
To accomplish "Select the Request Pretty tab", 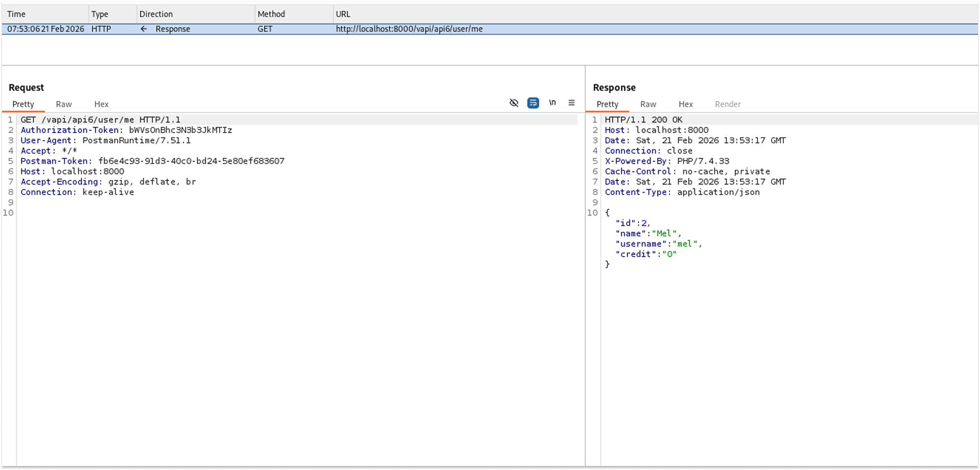I will [x=23, y=104].
